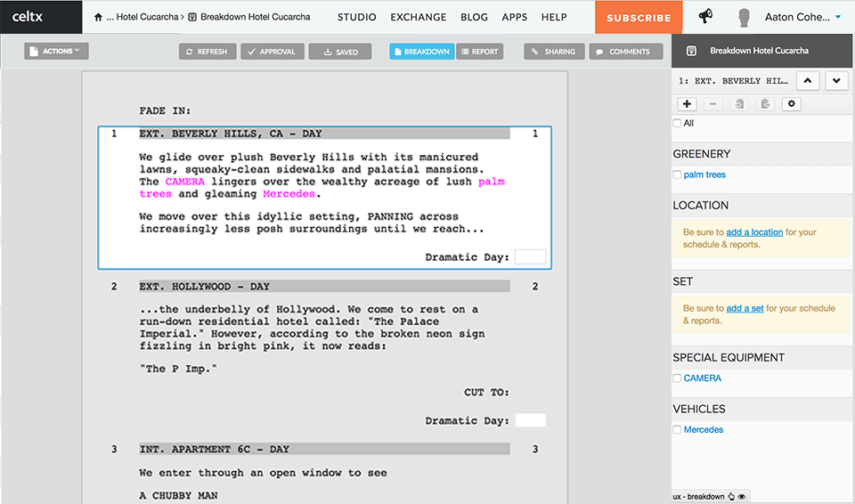Add a breakdown item with plus button
Viewport: 855px width, 504px height.
point(687,103)
